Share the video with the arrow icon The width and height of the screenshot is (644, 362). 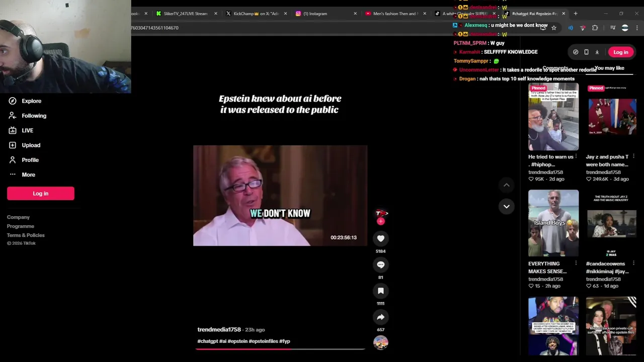(381, 317)
